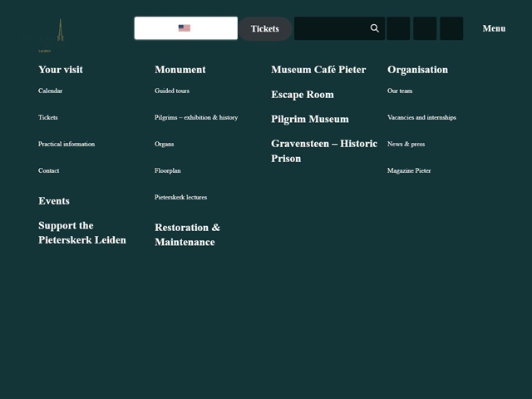Open the Organisation section

click(x=417, y=70)
